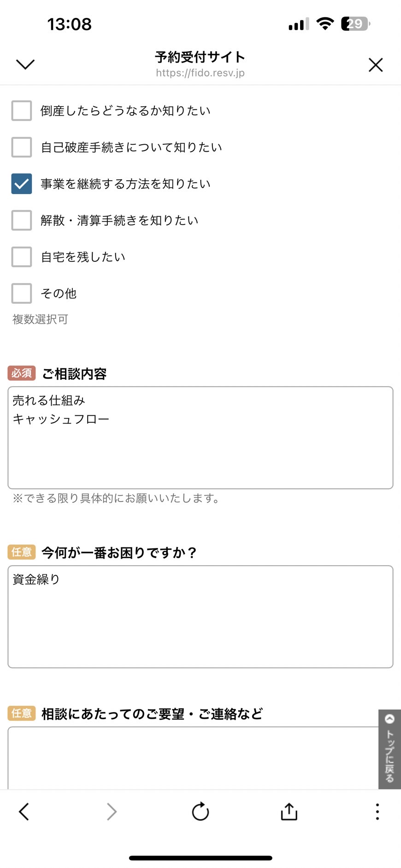Check 自宅を残したい checkbox
Viewport: 401px width, 868px height.
pyautogui.click(x=22, y=257)
